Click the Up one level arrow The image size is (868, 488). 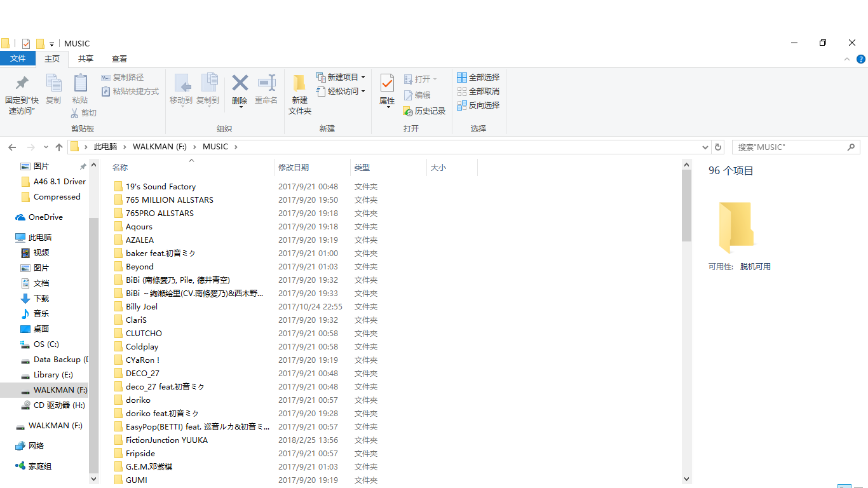click(x=59, y=147)
